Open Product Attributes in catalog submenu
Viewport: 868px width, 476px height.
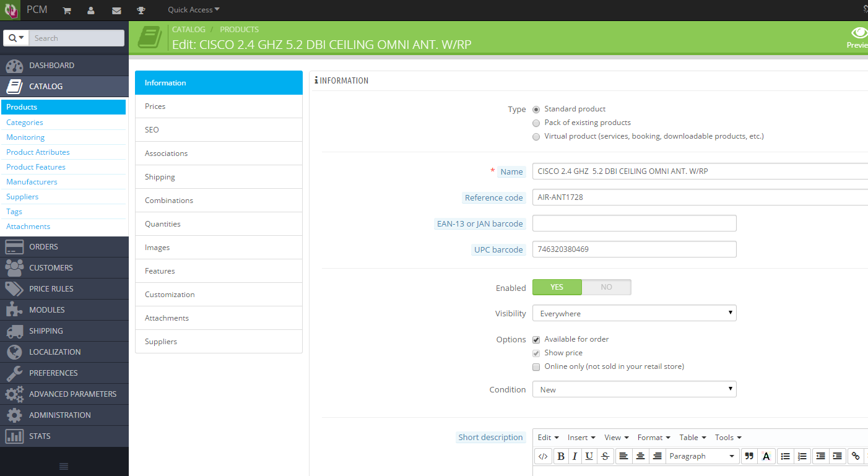[38, 152]
